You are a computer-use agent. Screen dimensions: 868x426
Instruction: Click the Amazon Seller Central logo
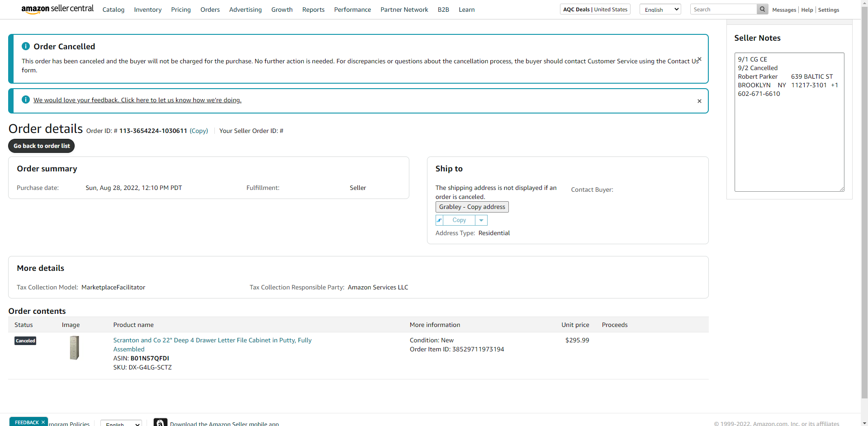tap(57, 9)
